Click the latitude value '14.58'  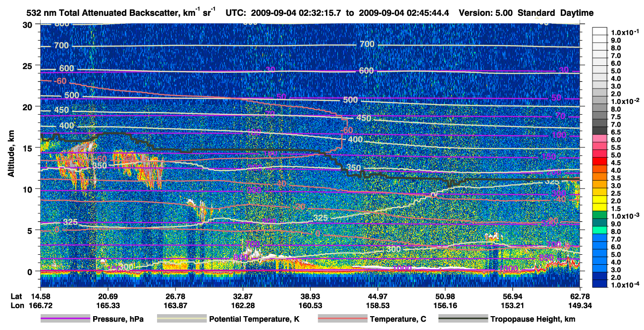pos(40,296)
